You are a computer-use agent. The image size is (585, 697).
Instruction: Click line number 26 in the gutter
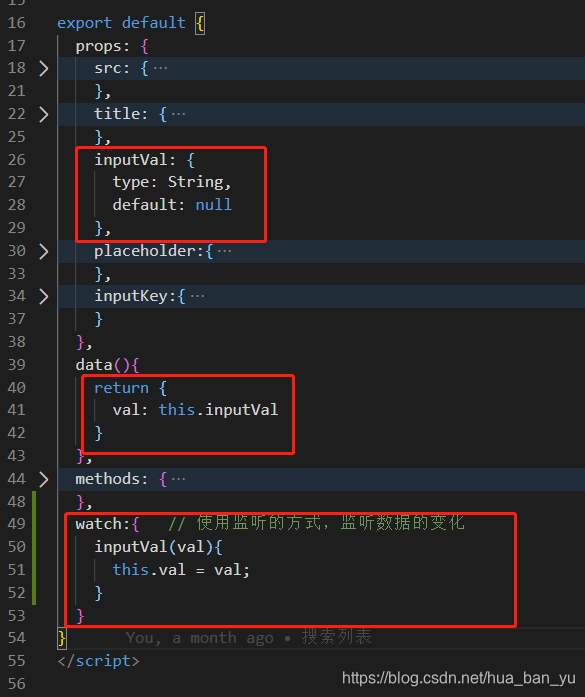[16, 160]
